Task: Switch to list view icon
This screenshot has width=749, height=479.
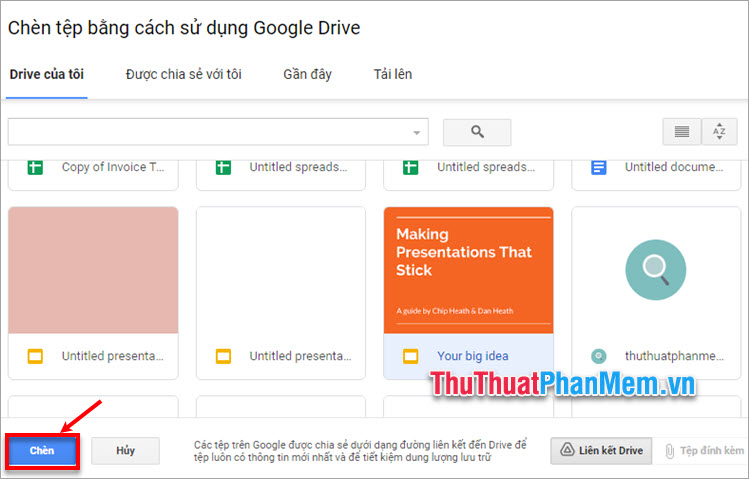Action: 682,132
